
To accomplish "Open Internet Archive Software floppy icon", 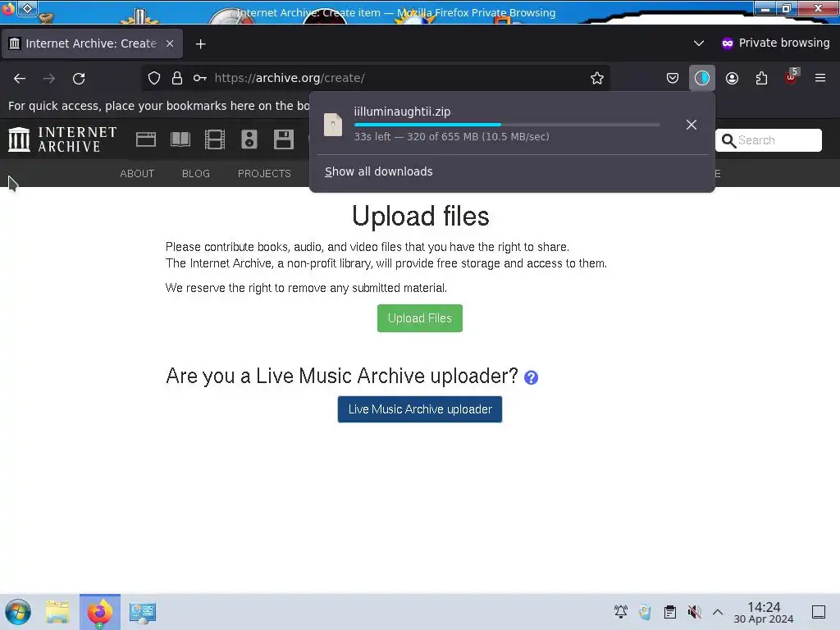I will [283, 139].
